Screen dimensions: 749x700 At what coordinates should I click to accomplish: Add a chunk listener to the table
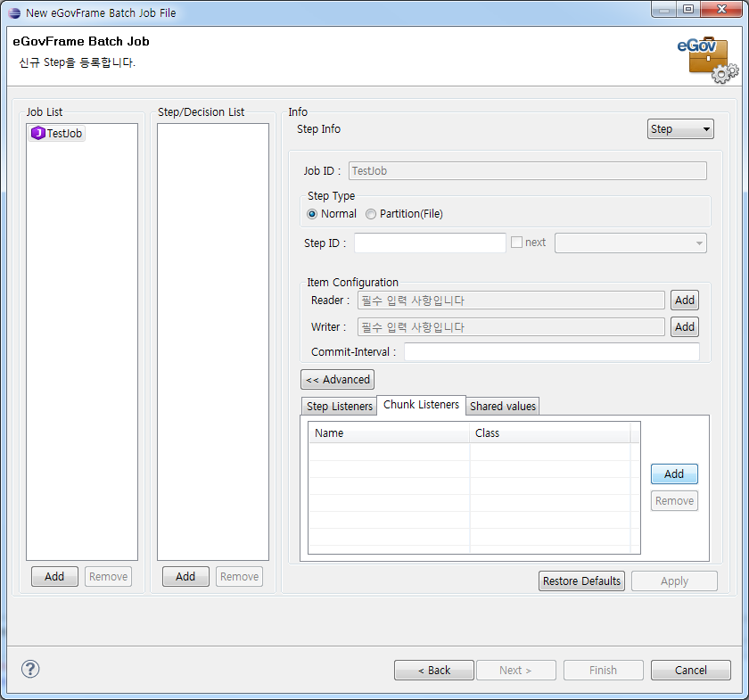pyautogui.click(x=674, y=474)
